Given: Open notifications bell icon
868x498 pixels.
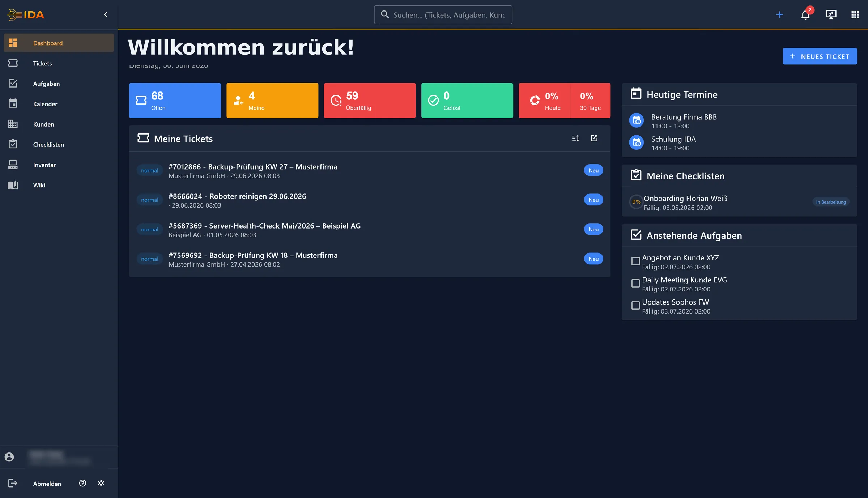Looking at the screenshot, I should point(805,14).
